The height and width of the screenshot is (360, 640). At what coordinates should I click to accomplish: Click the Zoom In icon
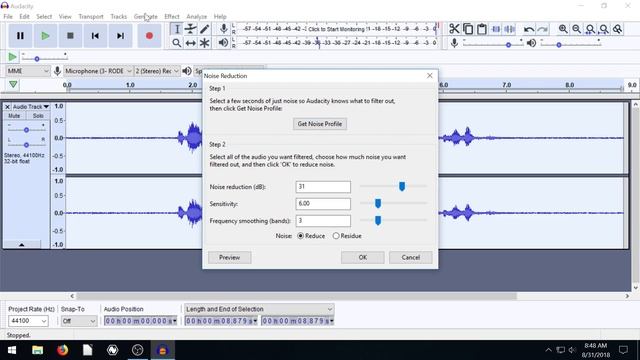tap(563, 29)
